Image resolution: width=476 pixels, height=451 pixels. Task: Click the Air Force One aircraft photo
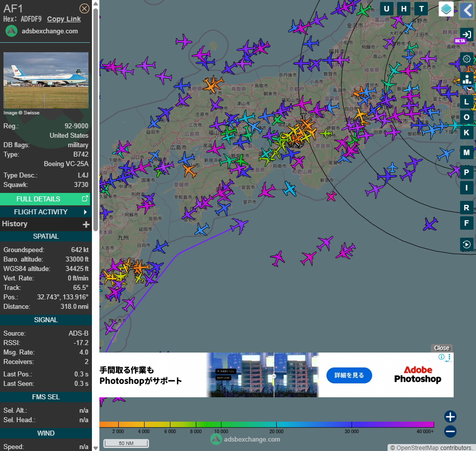tap(46, 81)
